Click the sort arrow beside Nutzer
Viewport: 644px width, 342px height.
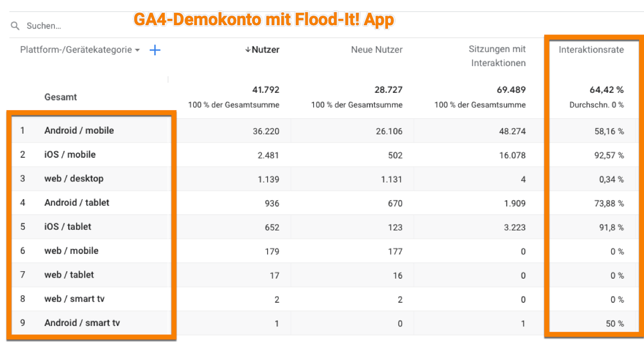(x=247, y=50)
